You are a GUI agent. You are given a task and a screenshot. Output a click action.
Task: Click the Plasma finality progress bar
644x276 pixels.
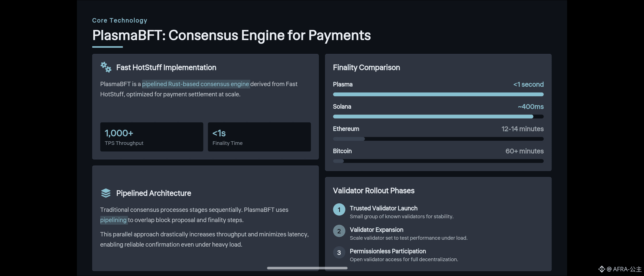coord(438,95)
